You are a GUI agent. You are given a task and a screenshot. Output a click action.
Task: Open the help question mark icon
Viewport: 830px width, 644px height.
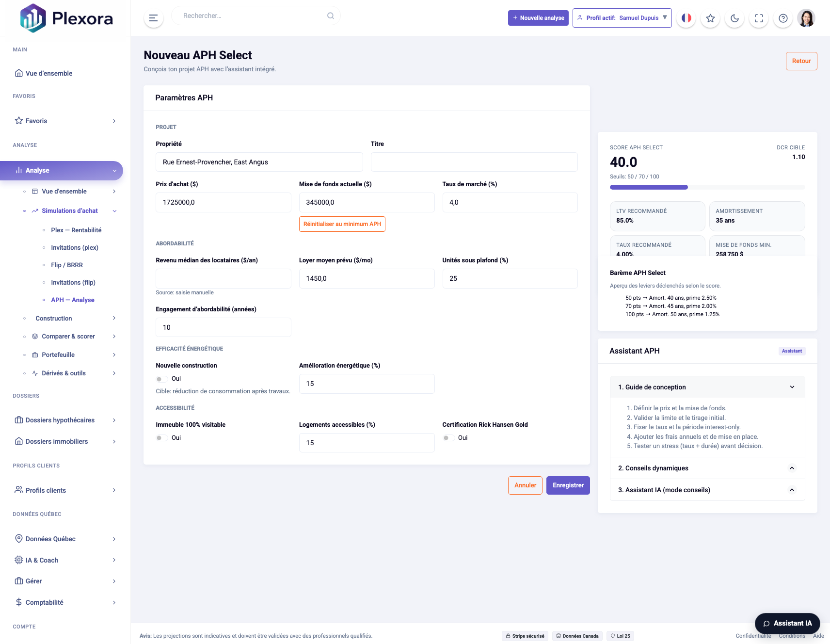(783, 18)
